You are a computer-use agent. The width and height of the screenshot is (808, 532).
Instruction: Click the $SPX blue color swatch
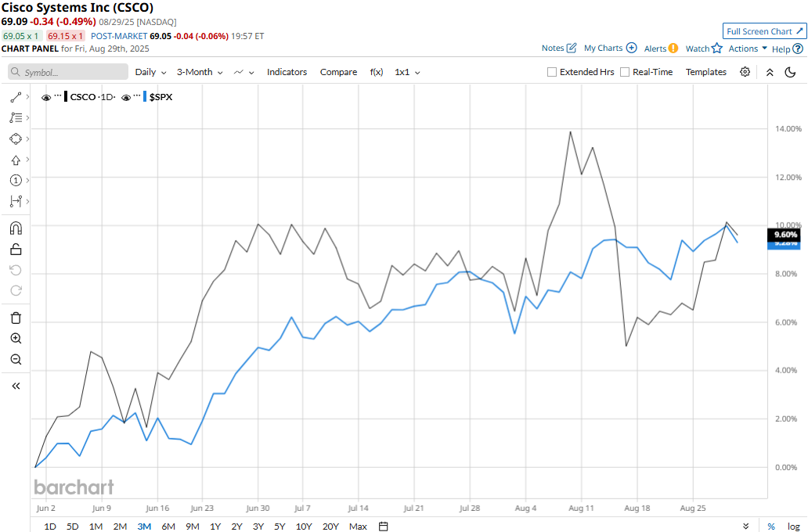(x=145, y=96)
